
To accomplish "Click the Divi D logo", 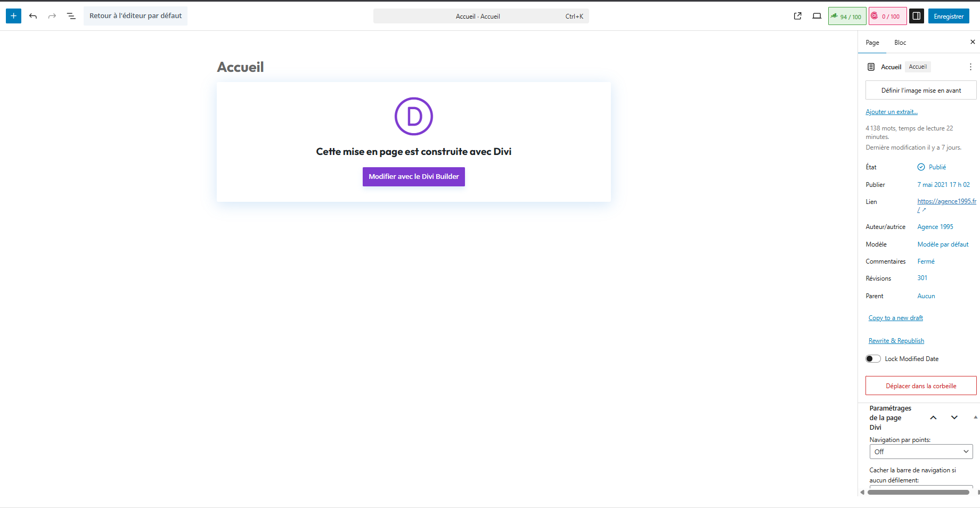I will click(x=414, y=116).
